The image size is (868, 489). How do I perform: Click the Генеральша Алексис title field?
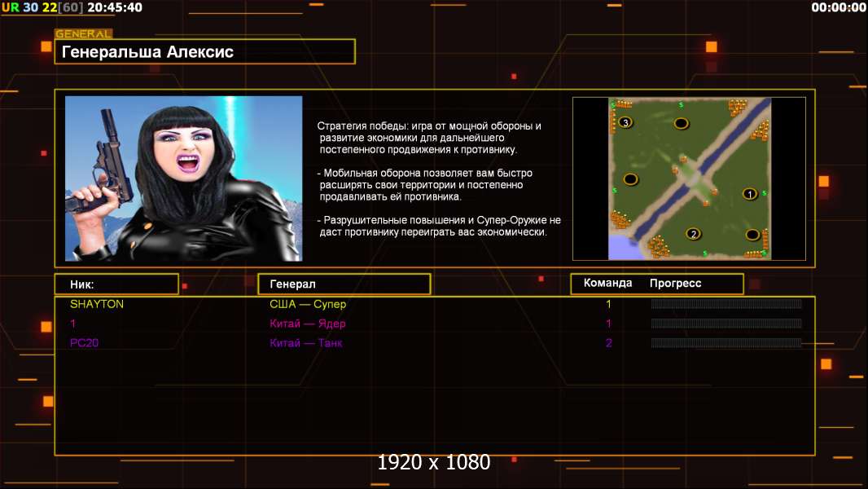pyautogui.click(x=205, y=51)
